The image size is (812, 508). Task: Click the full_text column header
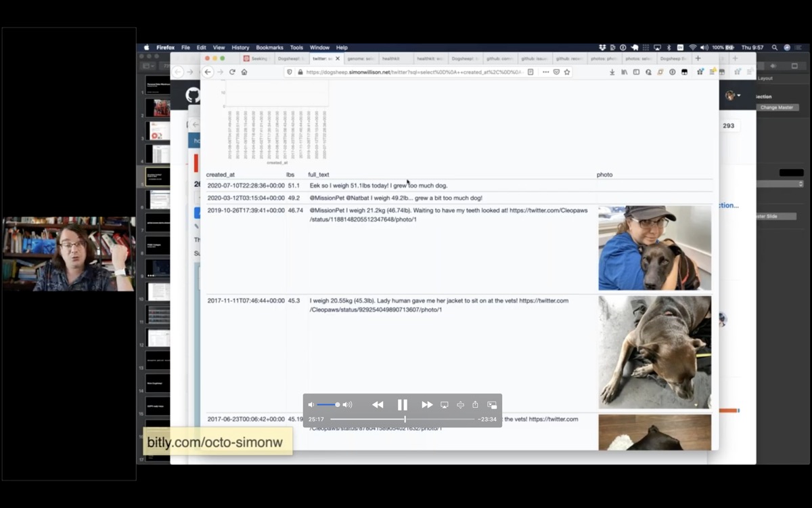pos(319,175)
